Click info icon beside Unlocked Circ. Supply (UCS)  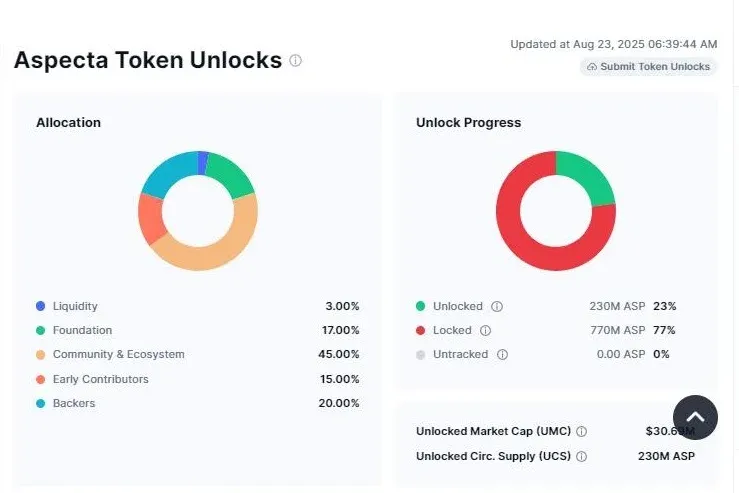[582, 456]
